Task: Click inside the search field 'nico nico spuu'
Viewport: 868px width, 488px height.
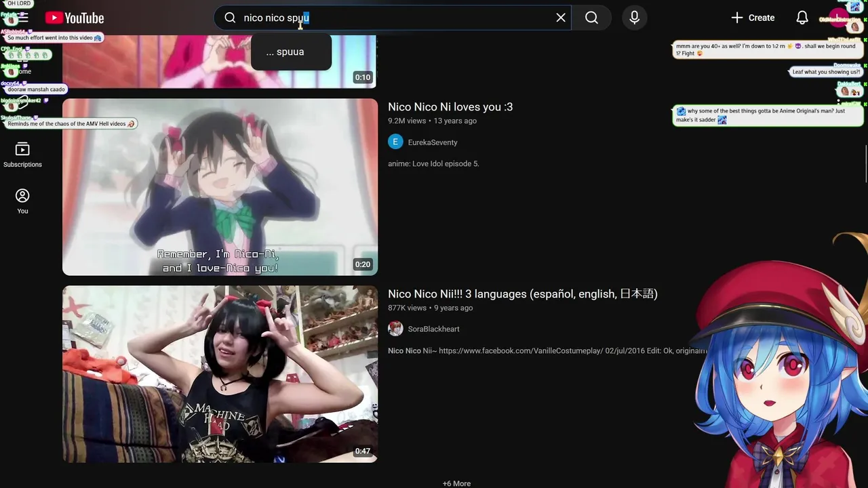Action: 393,18
